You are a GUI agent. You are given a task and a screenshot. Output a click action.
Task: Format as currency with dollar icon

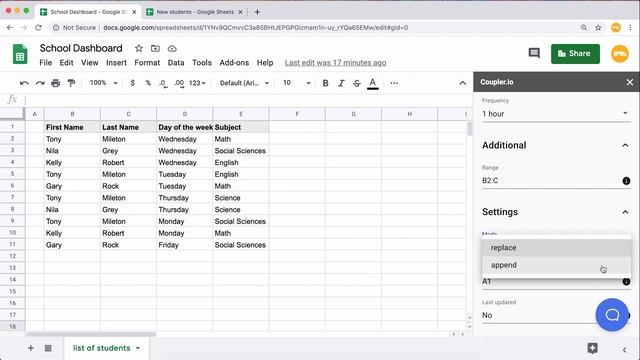pos(132,83)
